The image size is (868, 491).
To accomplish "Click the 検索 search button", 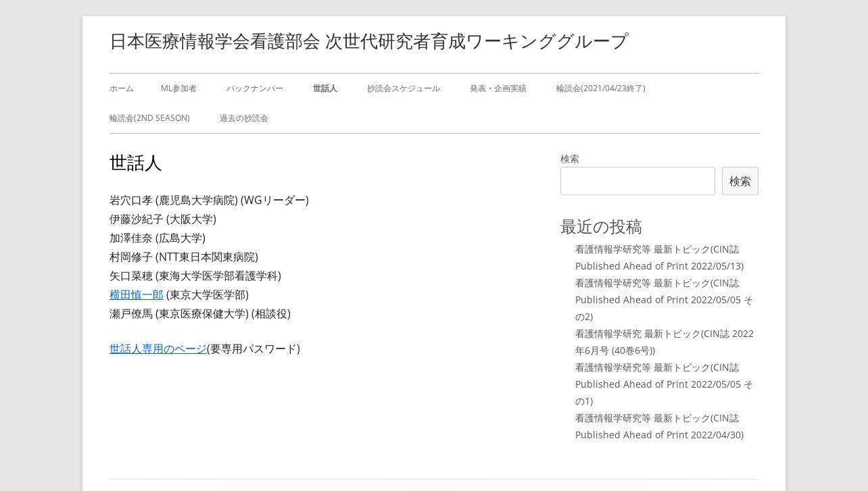I will pyautogui.click(x=740, y=181).
